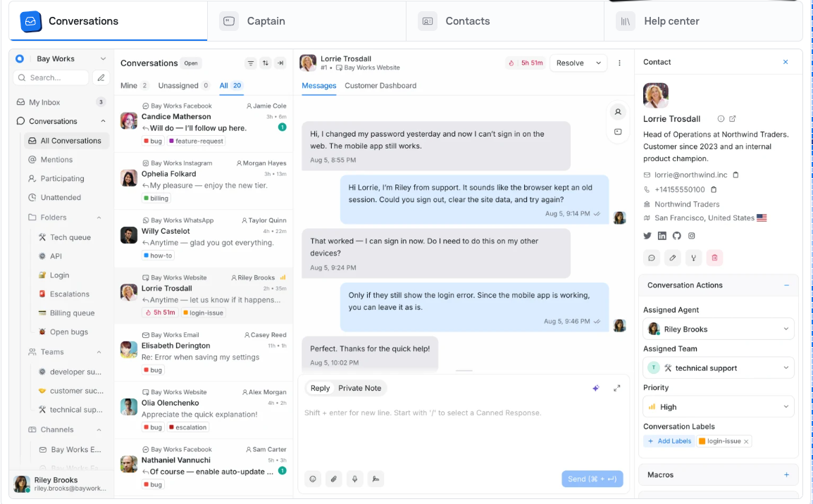Open the Contacts tab
The image size is (813, 504).
(505, 21)
